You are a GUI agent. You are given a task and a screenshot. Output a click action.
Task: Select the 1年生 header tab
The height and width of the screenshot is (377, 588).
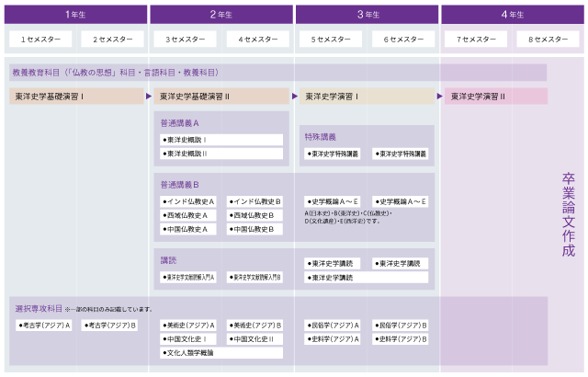point(75,15)
